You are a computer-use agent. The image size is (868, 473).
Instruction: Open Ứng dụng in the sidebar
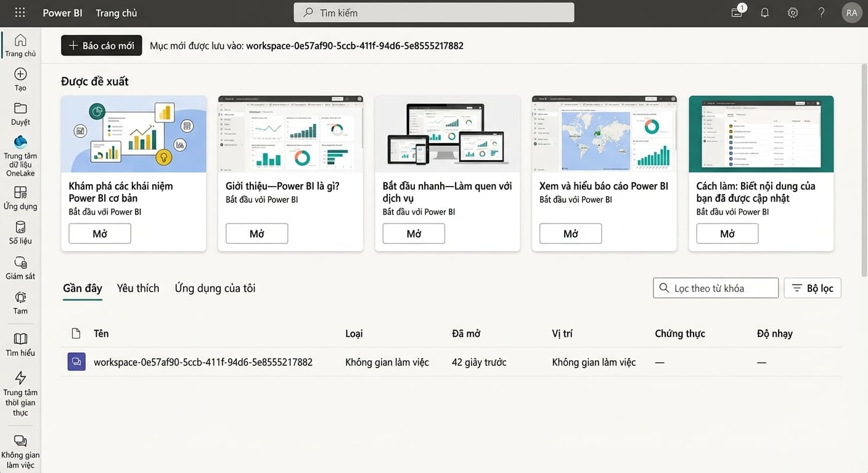tap(20, 198)
